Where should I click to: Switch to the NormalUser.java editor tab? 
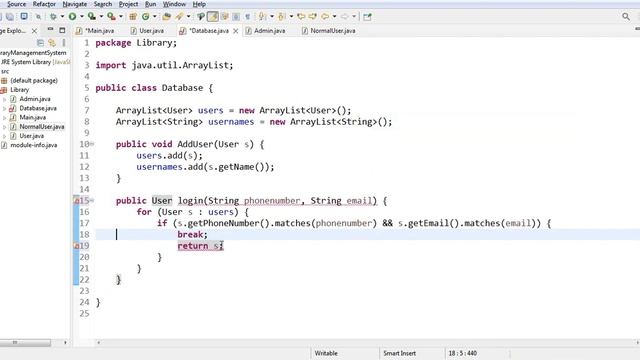point(329,31)
